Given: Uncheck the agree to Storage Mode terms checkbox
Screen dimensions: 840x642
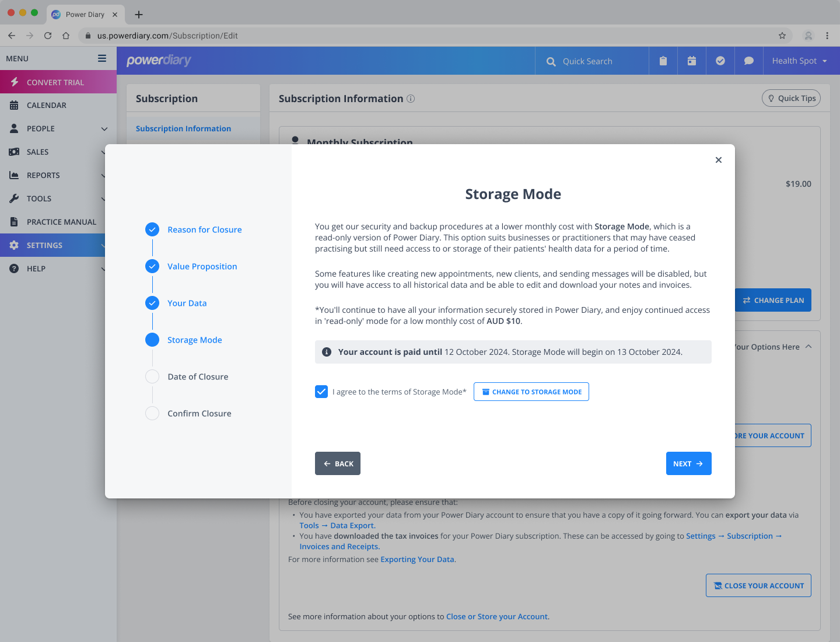Looking at the screenshot, I should point(321,392).
